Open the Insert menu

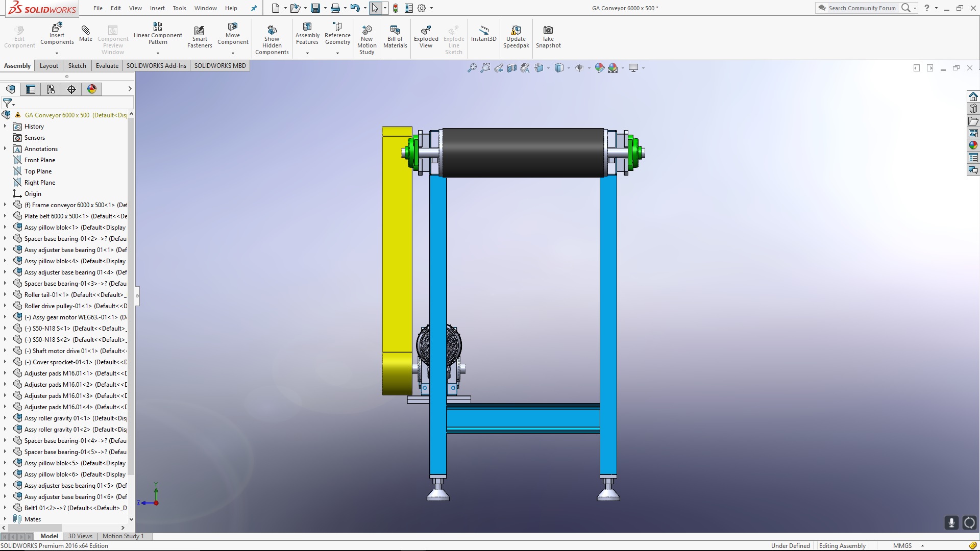point(157,8)
